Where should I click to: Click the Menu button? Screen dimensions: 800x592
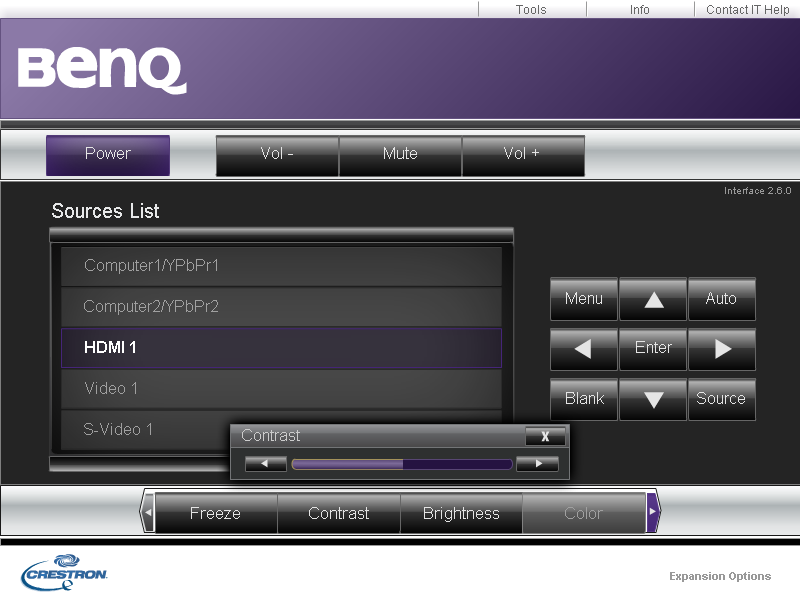coord(584,299)
